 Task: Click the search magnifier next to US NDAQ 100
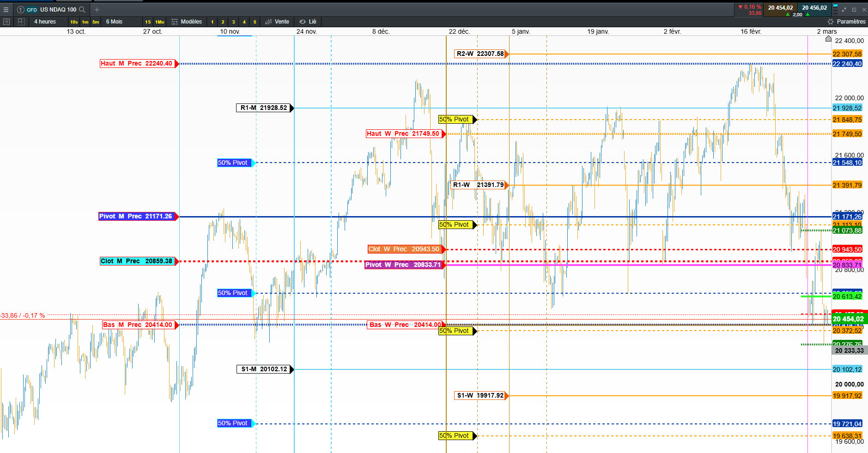pos(82,10)
